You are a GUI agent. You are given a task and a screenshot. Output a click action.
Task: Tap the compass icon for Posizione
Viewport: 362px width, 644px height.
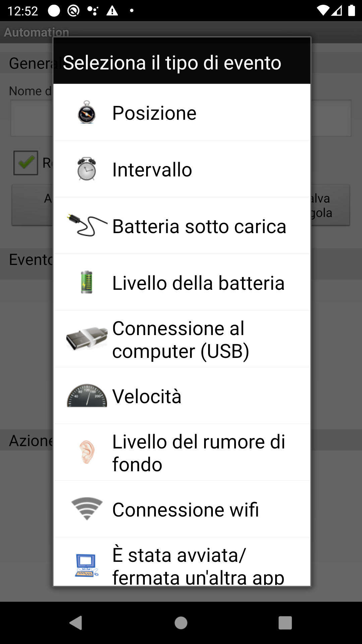pos(87,112)
